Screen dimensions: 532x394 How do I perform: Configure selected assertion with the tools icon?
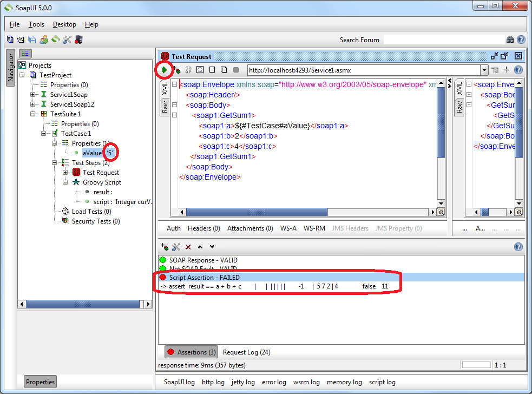176,247
